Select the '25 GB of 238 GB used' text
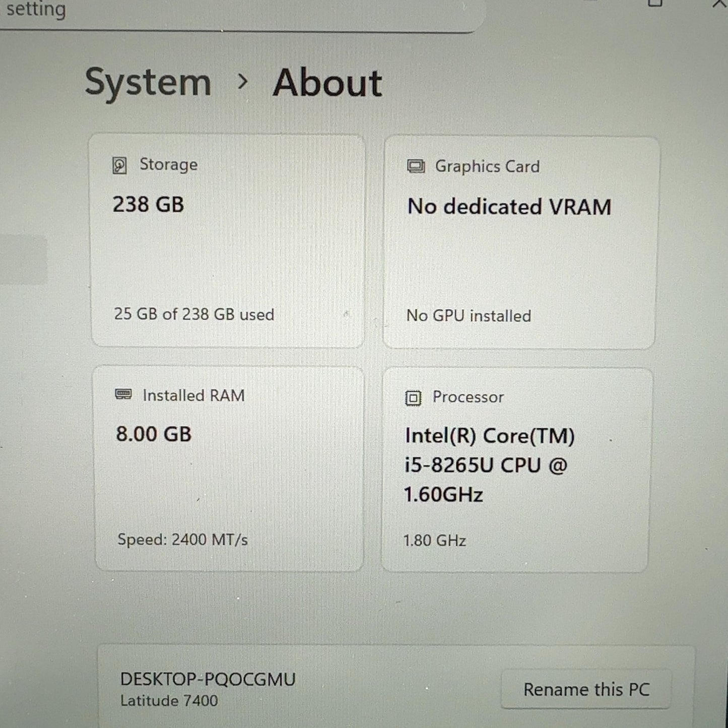The width and height of the screenshot is (728, 728). (194, 314)
